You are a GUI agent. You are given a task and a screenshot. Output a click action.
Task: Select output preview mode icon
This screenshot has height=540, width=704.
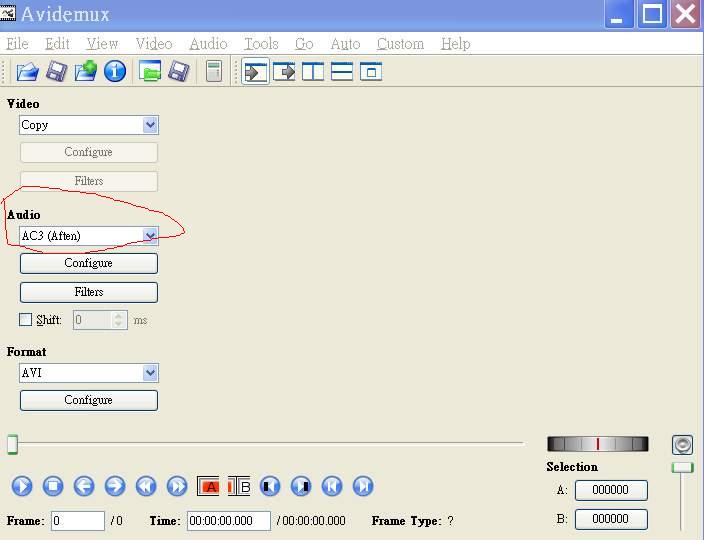pyautogui.click(x=284, y=71)
